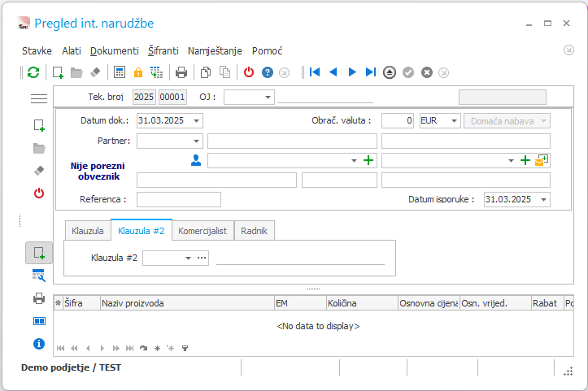Open the calculator icon in the toolbar

(120, 72)
